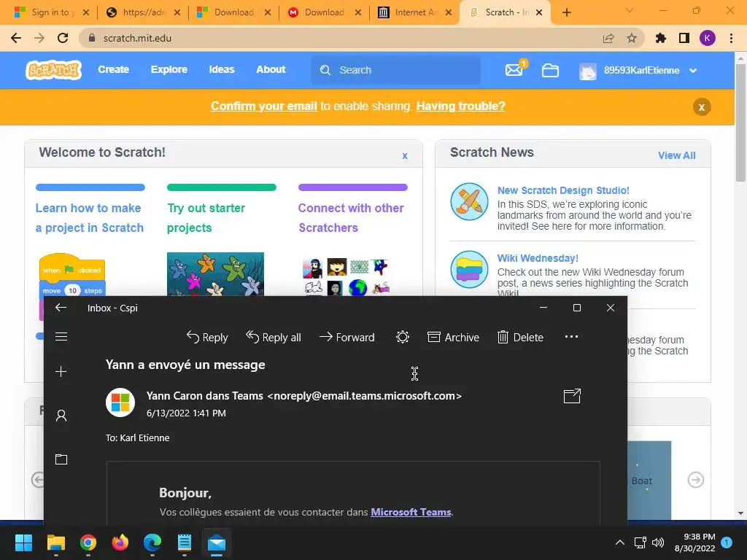
Task: Open Chrome extensions puzzle icon
Action: coord(661,38)
